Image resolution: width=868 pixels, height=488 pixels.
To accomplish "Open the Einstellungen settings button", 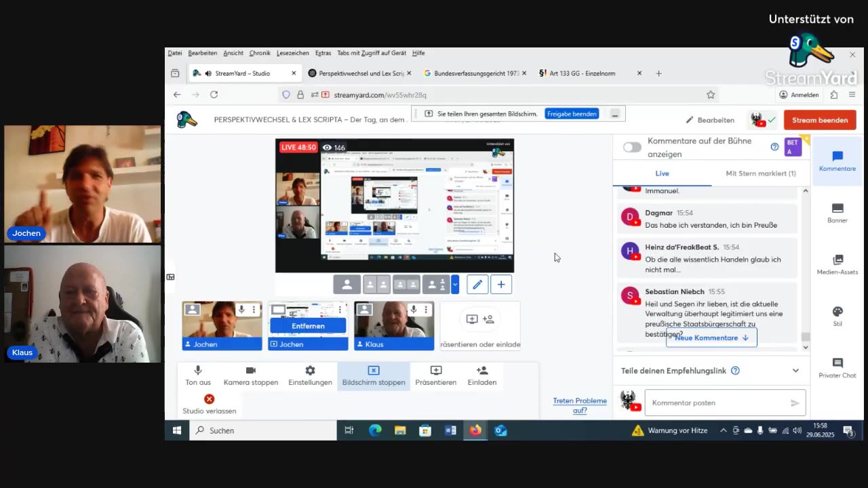I will tap(310, 375).
